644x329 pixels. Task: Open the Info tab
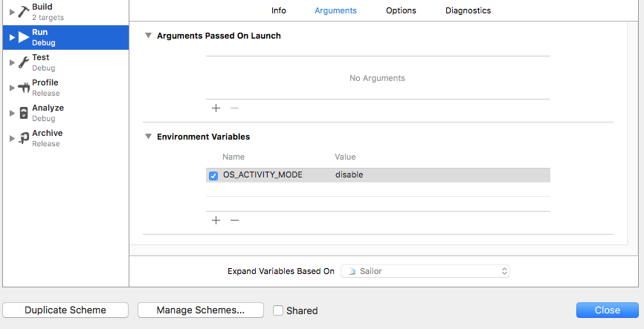coord(278,10)
